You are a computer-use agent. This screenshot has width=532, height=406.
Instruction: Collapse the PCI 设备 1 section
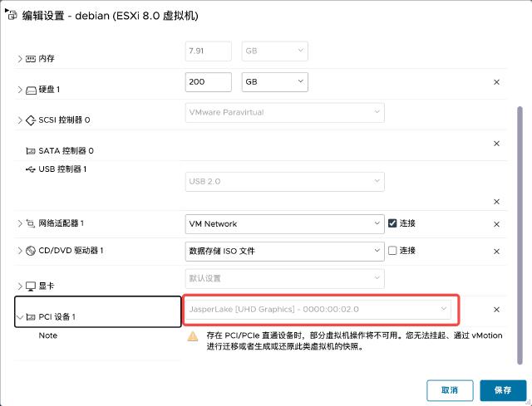point(20,317)
